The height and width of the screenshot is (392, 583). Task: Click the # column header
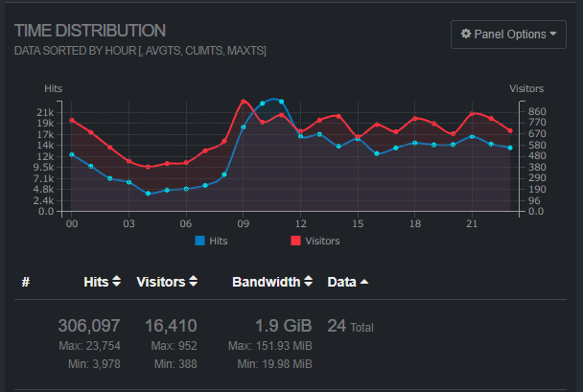26,282
